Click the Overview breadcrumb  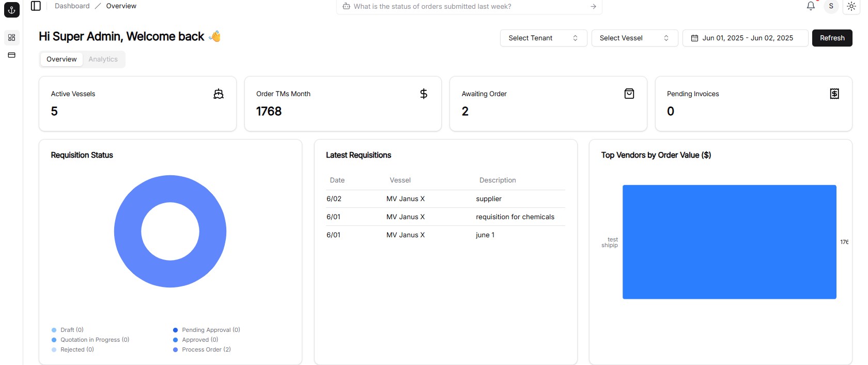pyautogui.click(x=121, y=6)
